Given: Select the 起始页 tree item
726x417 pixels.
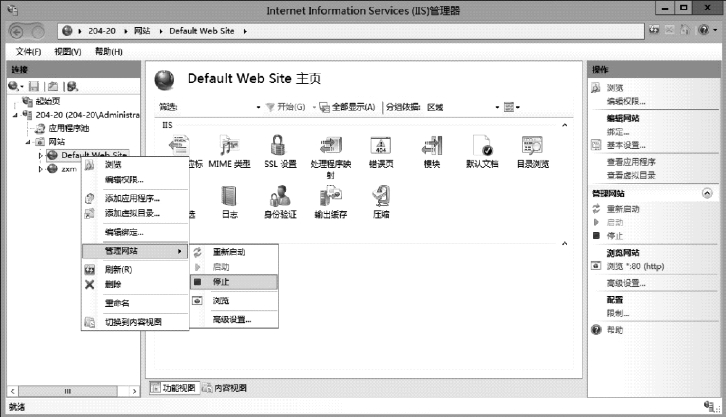Looking at the screenshot, I should [48, 101].
